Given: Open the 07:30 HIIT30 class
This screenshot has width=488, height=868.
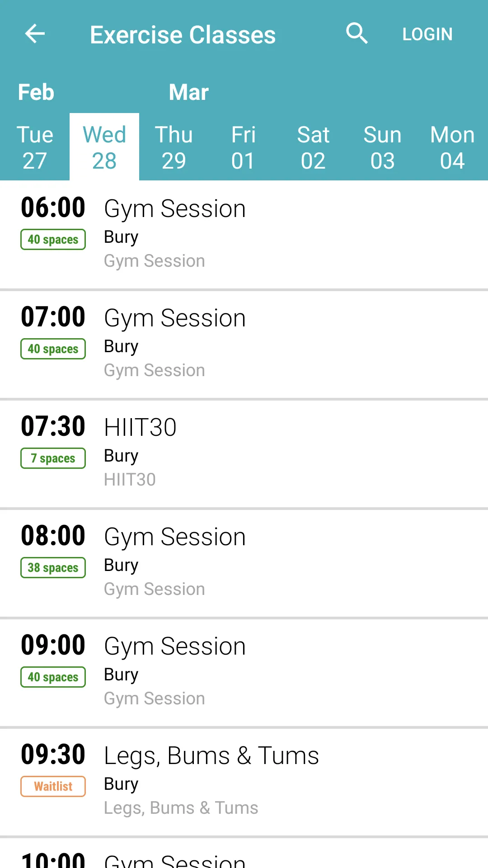Looking at the screenshot, I should coord(244,453).
